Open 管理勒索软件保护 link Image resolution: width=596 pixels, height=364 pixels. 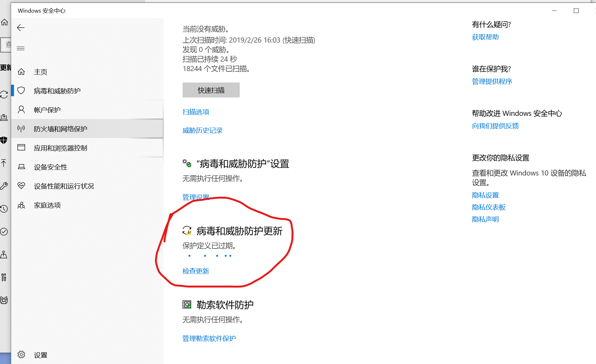(209, 338)
